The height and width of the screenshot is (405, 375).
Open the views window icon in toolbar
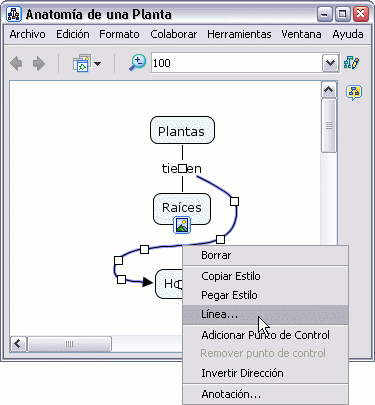[82, 63]
